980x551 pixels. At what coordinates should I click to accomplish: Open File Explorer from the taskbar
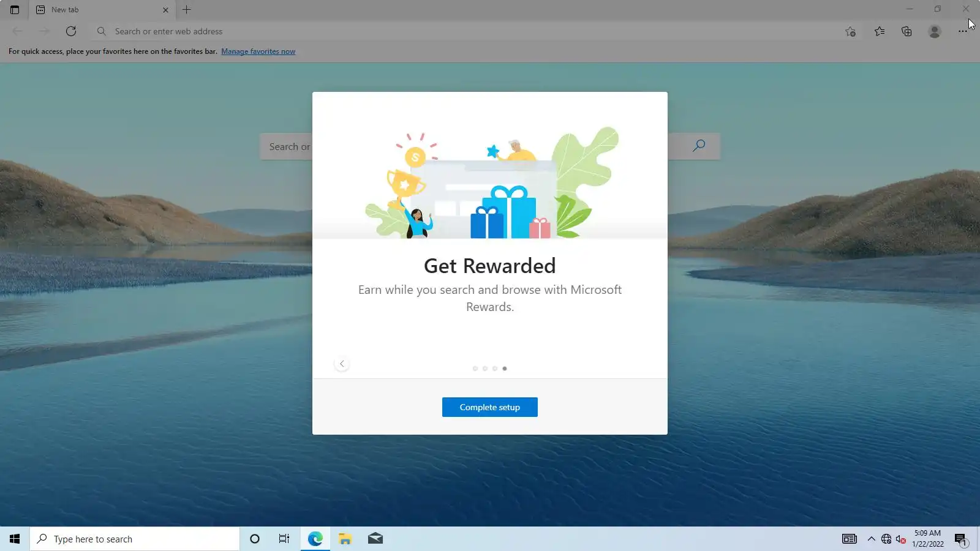click(x=345, y=539)
